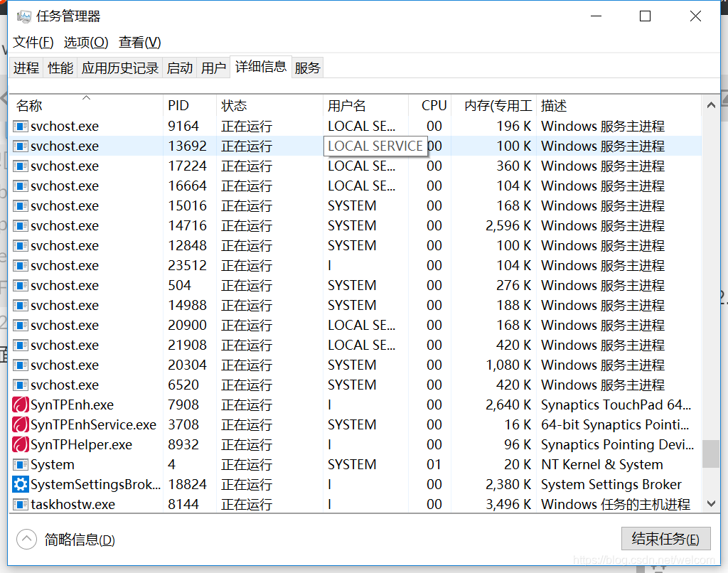728x573 pixels.
Task: Sort by the CPU column header
Action: [430, 105]
